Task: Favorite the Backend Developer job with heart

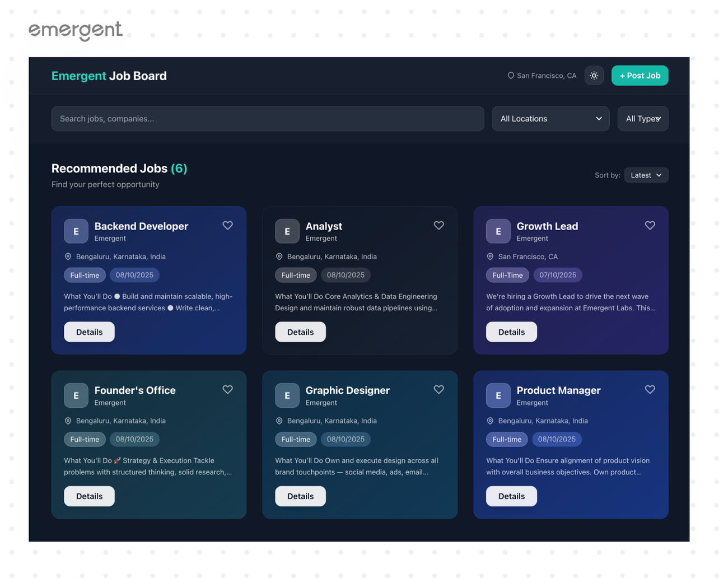Action: pyautogui.click(x=227, y=226)
